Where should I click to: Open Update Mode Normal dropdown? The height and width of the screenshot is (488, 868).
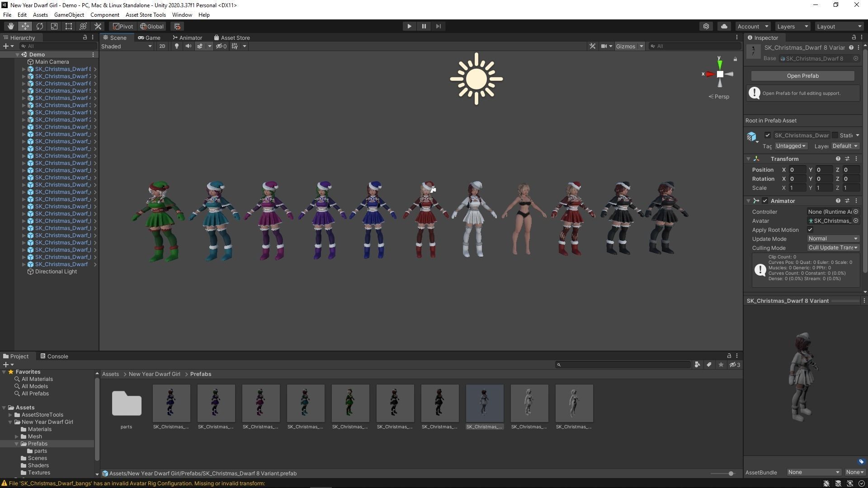point(833,239)
